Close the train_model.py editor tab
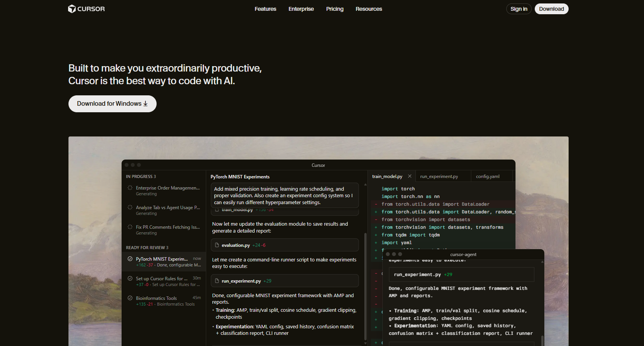Image resolution: width=644 pixels, height=346 pixels. tap(410, 176)
